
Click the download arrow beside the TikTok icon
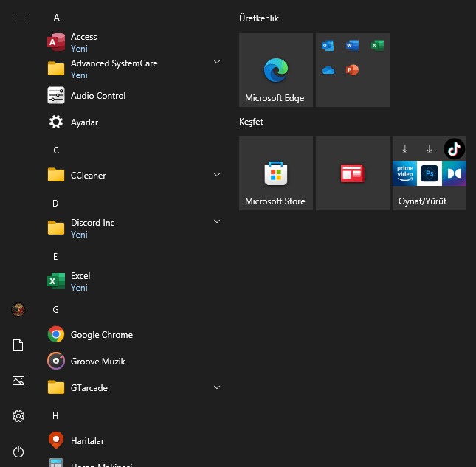[x=430, y=149]
